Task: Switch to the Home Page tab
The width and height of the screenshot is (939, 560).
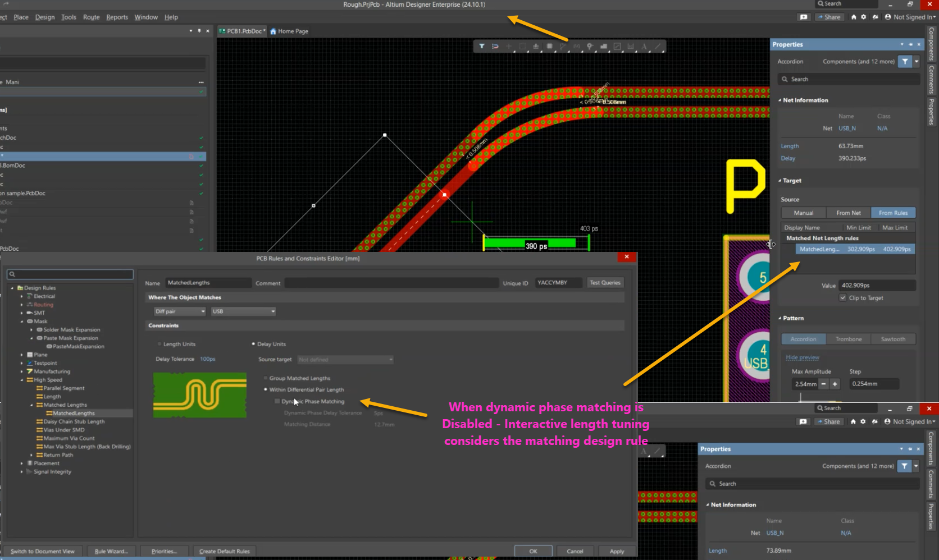Action: 289,31
